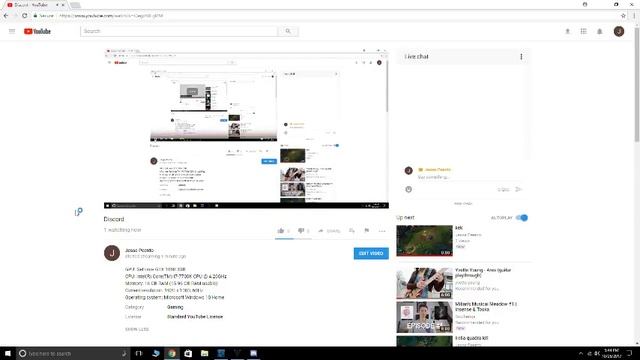
Task: Open the 'kek' video title
Action: (459, 228)
